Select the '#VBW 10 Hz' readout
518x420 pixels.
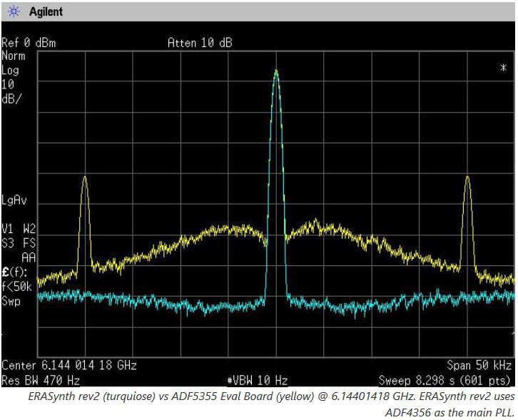[x=258, y=380]
